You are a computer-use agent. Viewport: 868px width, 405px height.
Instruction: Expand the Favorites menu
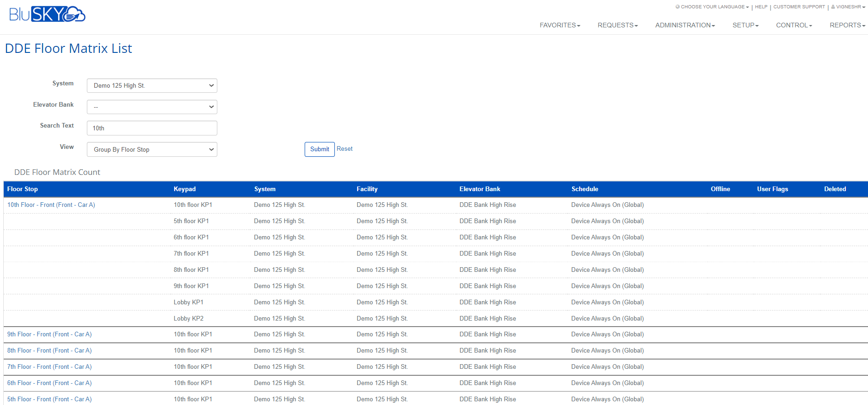(x=560, y=25)
